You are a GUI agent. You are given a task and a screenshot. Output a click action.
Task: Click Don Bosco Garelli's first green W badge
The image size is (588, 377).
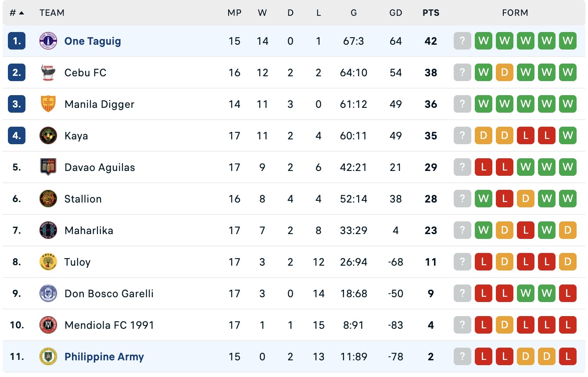pos(526,294)
